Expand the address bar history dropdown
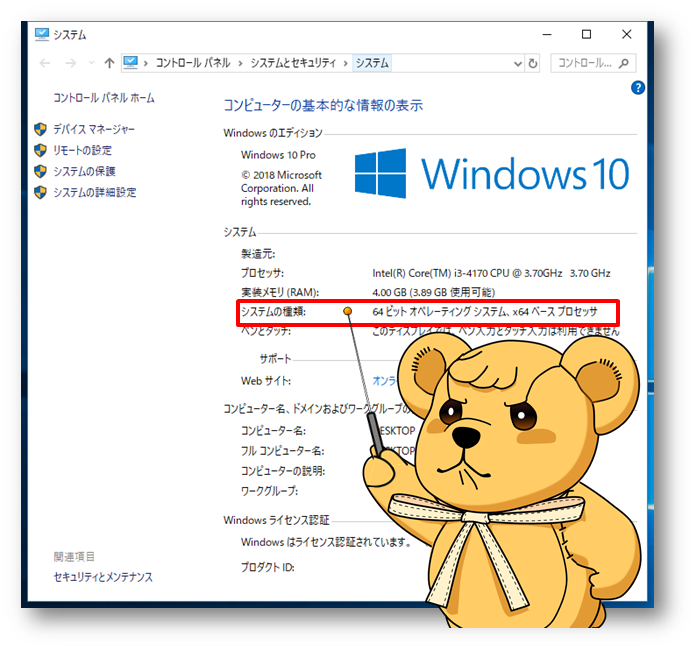 (x=518, y=63)
